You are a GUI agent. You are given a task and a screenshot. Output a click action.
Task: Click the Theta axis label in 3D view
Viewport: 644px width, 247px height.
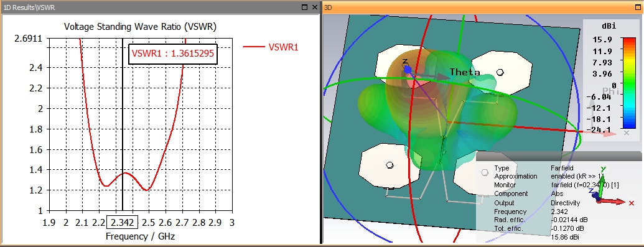tap(465, 72)
